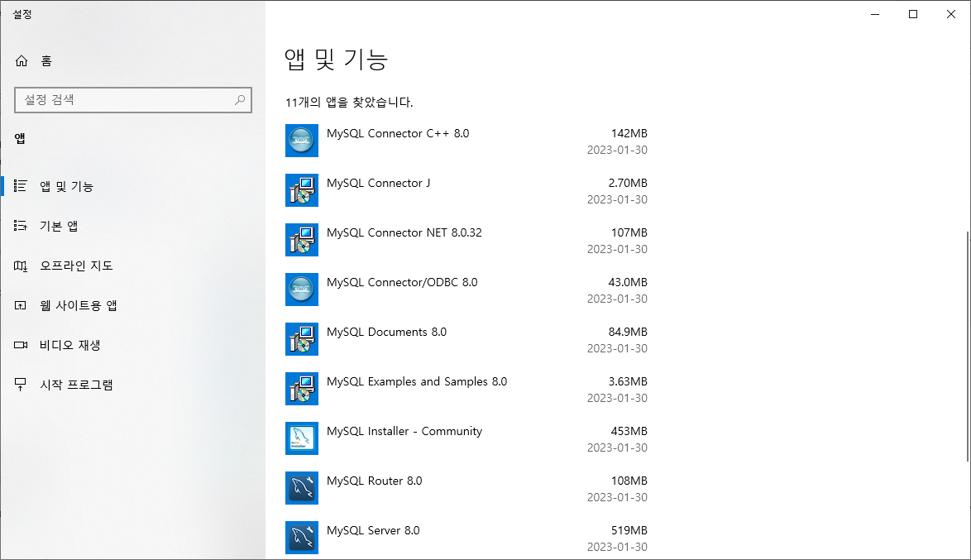Open 시작 프로그램 settings
Screen dimensions: 971x560
tap(132, 385)
